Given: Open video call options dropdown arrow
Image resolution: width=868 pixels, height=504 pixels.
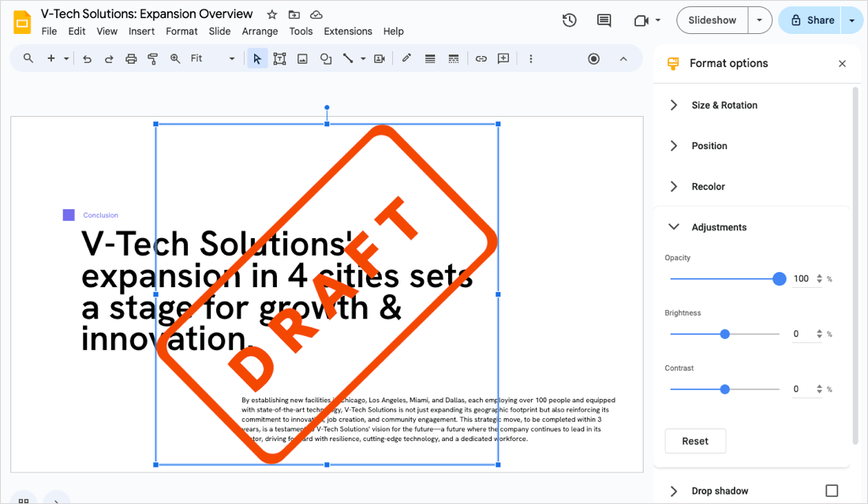Looking at the screenshot, I should coord(657,21).
